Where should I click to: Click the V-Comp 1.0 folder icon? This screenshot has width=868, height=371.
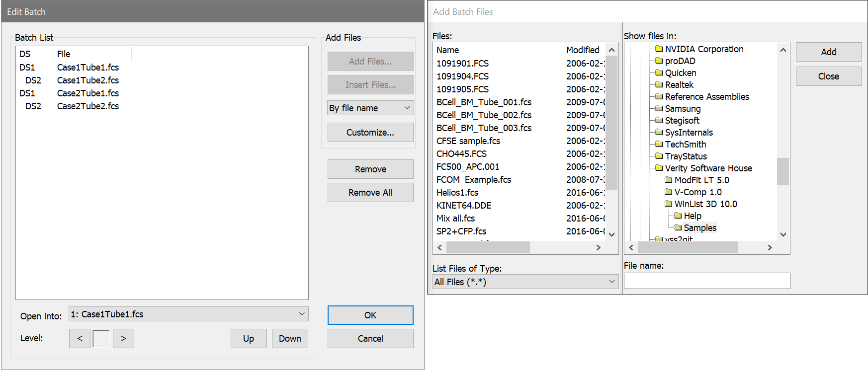click(668, 192)
